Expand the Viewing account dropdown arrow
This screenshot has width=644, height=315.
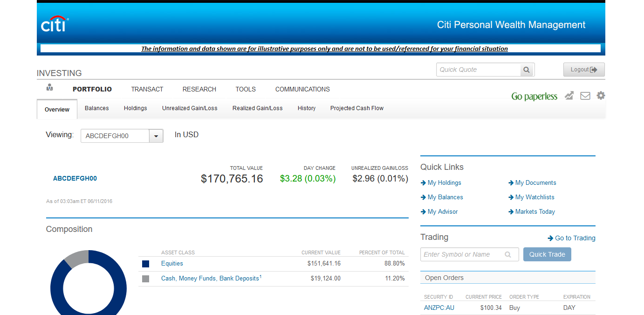[x=156, y=136]
